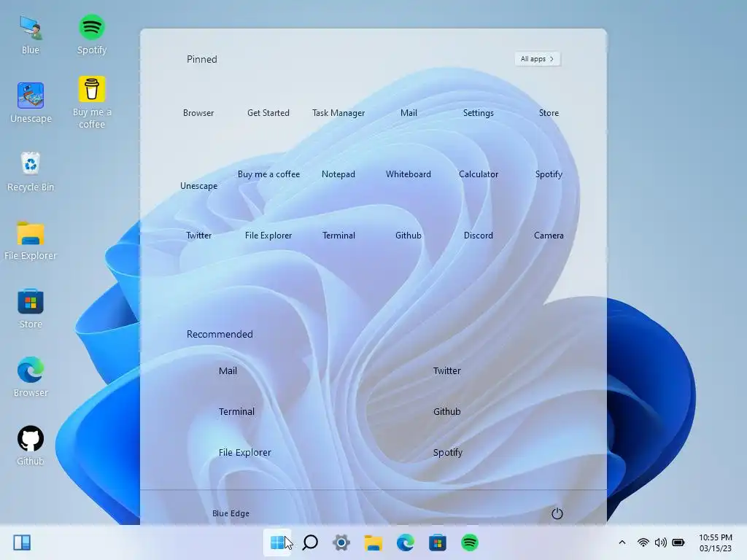Open pinned Settings app

tap(479, 113)
